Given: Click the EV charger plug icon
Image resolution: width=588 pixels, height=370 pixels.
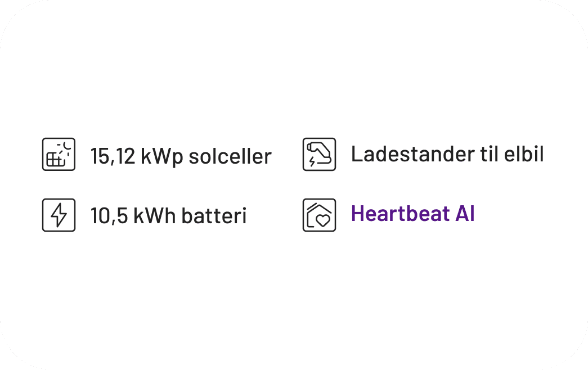Looking at the screenshot, I should point(319,155).
